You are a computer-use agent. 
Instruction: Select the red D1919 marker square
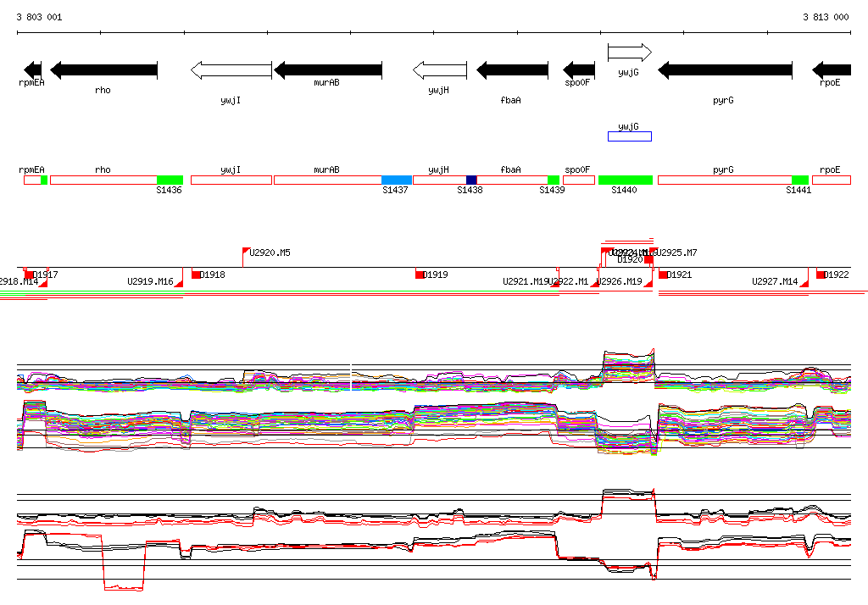[419, 275]
